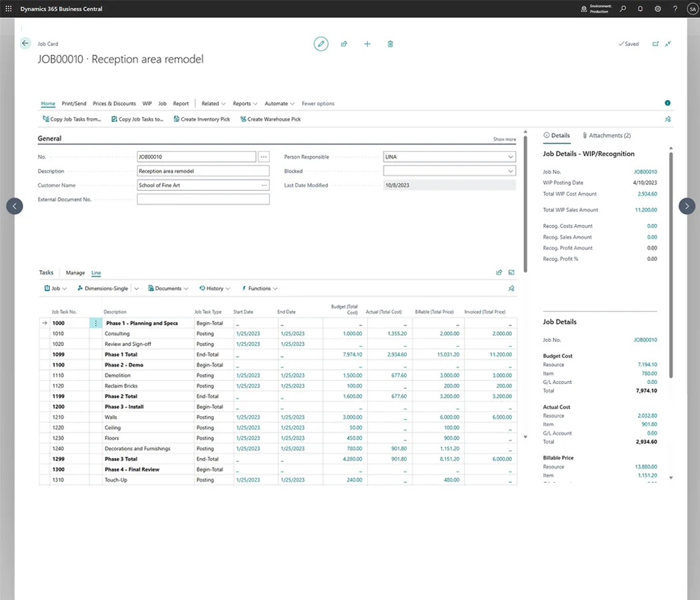Expand the History dropdown
Viewport: 700px width, 600px height.
click(215, 289)
